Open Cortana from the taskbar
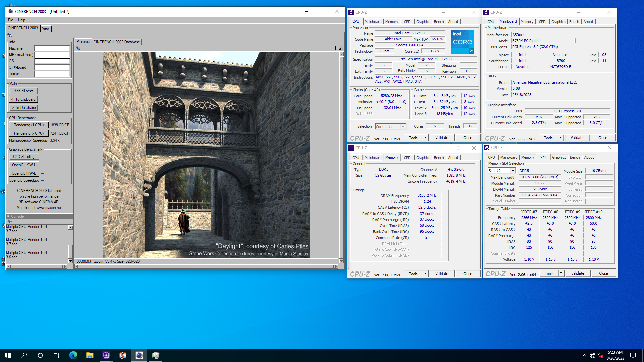The image size is (644, 362). (40, 355)
